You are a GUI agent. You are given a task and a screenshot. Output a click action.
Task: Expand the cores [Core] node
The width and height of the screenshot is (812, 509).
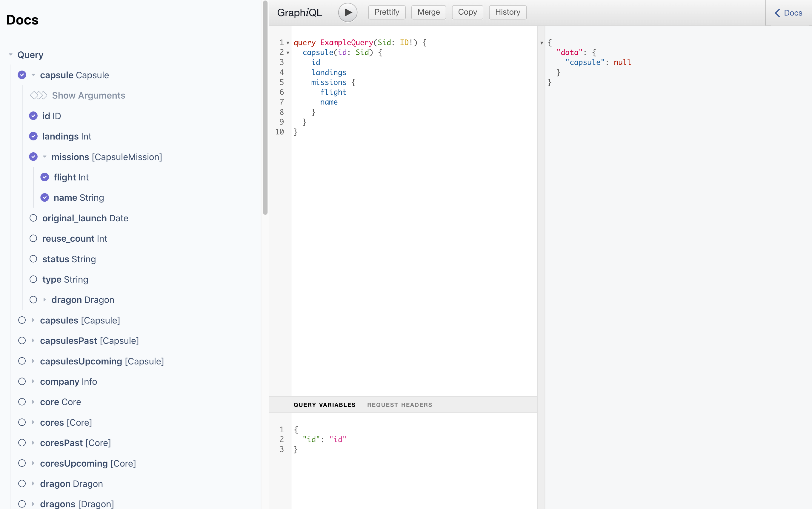[33, 422]
